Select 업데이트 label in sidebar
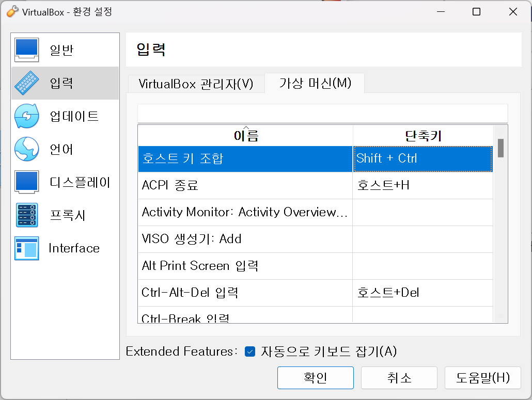The image size is (532, 400). tap(74, 116)
